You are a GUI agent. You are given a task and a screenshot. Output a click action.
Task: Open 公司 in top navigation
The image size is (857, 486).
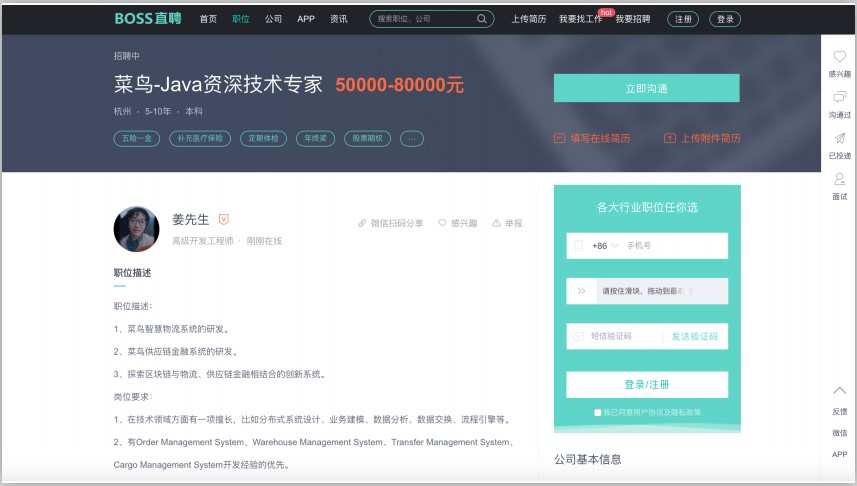tap(273, 19)
